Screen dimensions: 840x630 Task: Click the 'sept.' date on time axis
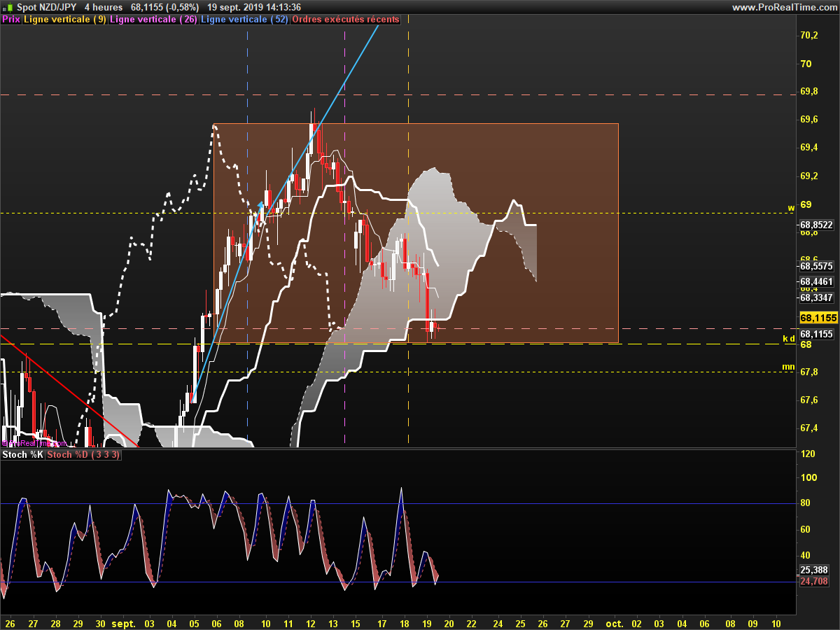click(x=124, y=623)
